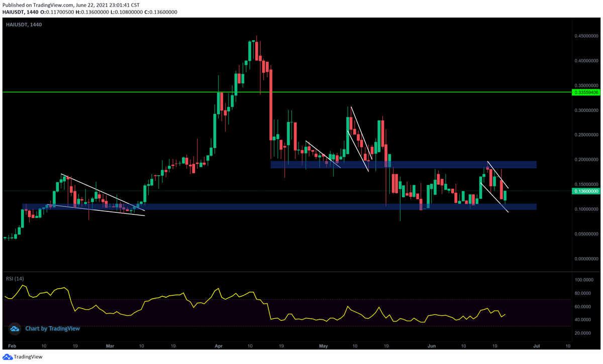Screen dimensions: 603x364
Task: Open the Chart by TradingView link
Action: pyautogui.click(x=52, y=328)
